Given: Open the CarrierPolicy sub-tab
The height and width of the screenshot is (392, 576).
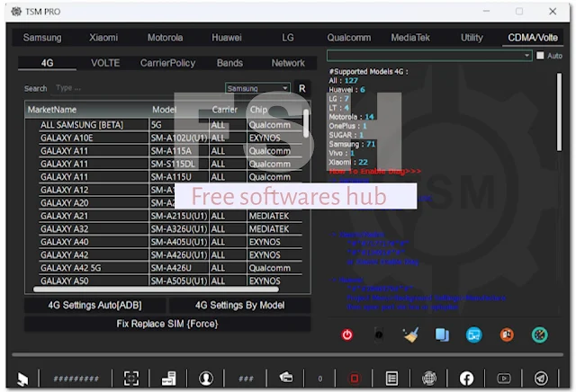Looking at the screenshot, I should coord(167,63).
